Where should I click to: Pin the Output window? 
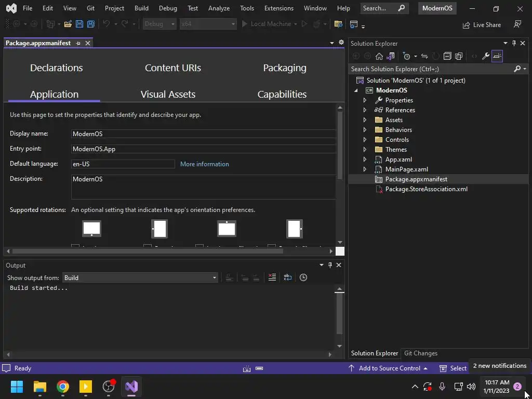tap(330, 265)
